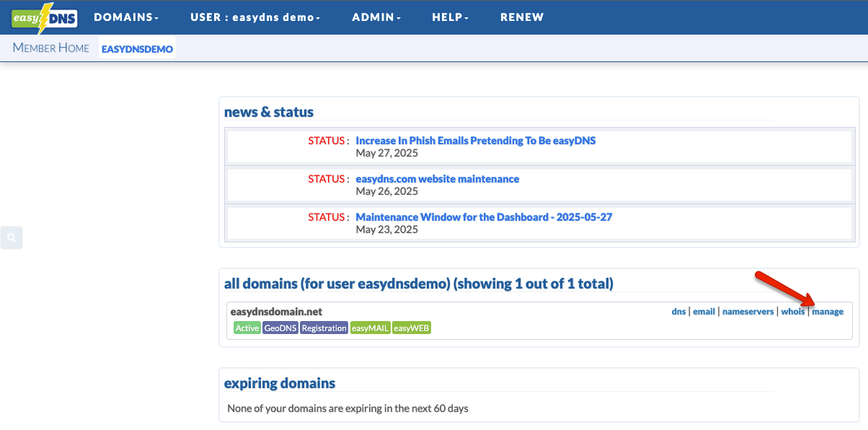The image size is (868, 430).
Task: Click the news & status heading
Action: click(269, 112)
